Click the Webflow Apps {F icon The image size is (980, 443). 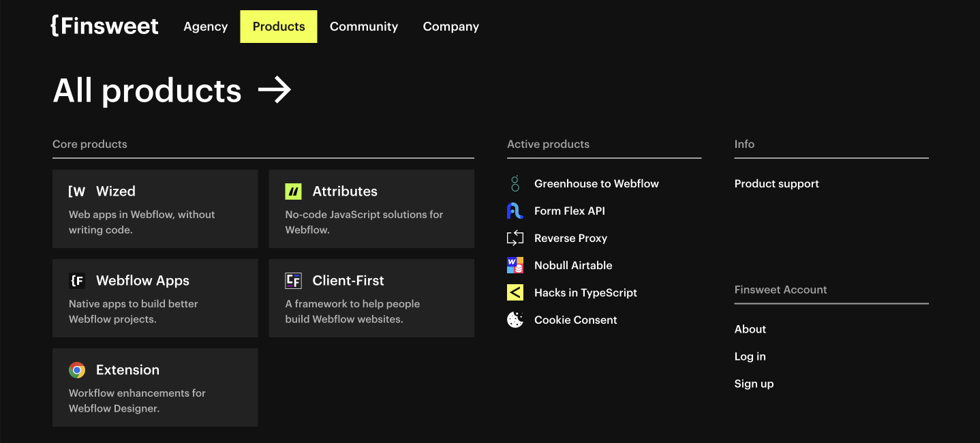pyautogui.click(x=77, y=281)
